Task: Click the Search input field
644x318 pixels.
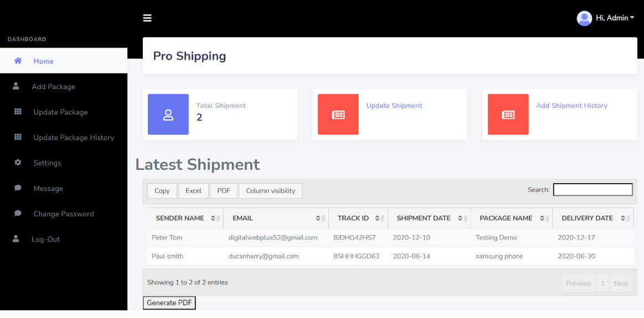Action: point(593,190)
